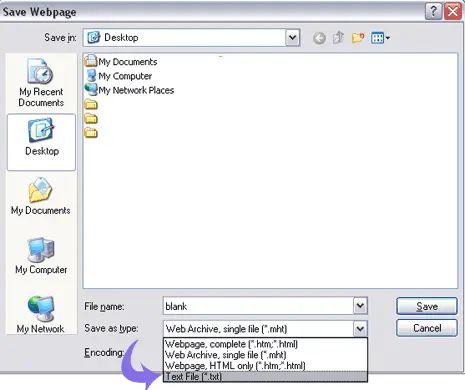Click the Go Back navigation icon
The width and height of the screenshot is (465, 390).
coord(319,38)
